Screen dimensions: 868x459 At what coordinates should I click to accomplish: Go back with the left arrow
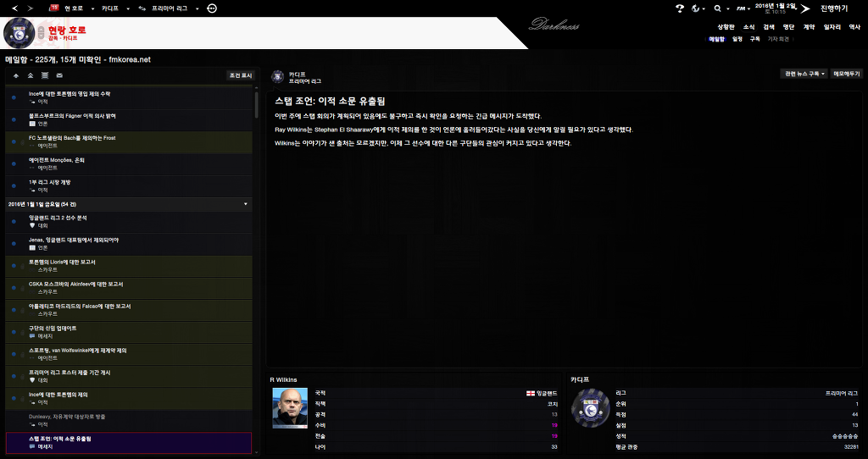coord(15,8)
